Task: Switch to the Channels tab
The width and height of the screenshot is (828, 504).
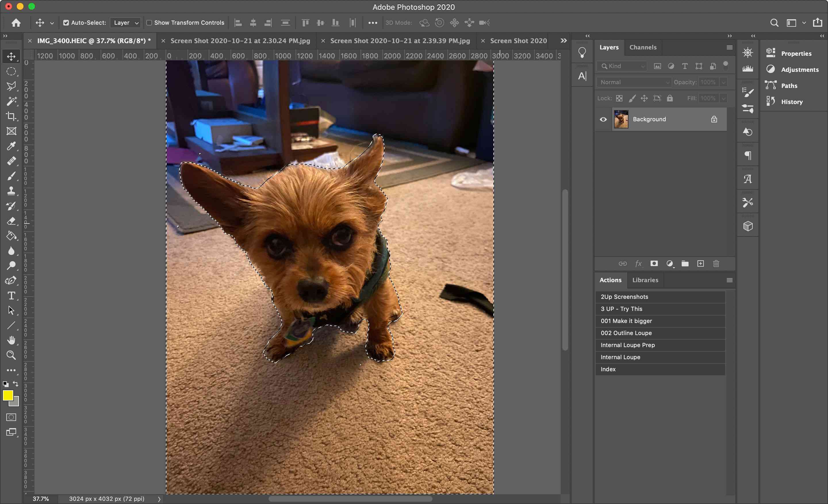Action: tap(643, 47)
